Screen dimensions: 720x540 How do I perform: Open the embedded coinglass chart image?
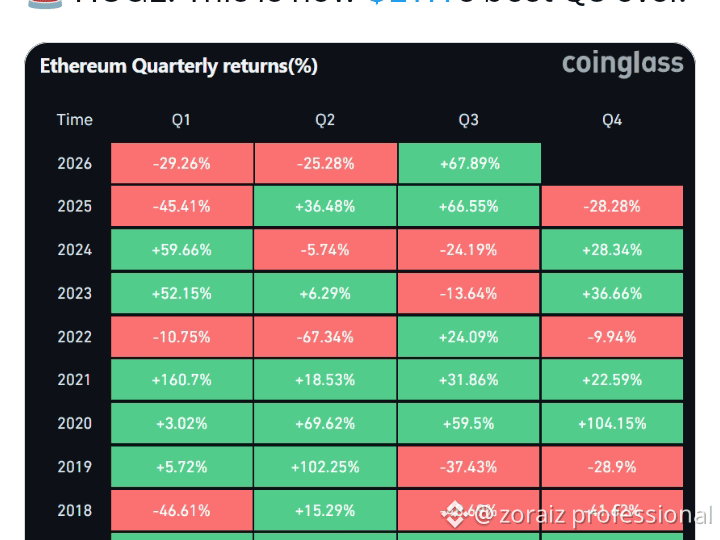coord(360,291)
